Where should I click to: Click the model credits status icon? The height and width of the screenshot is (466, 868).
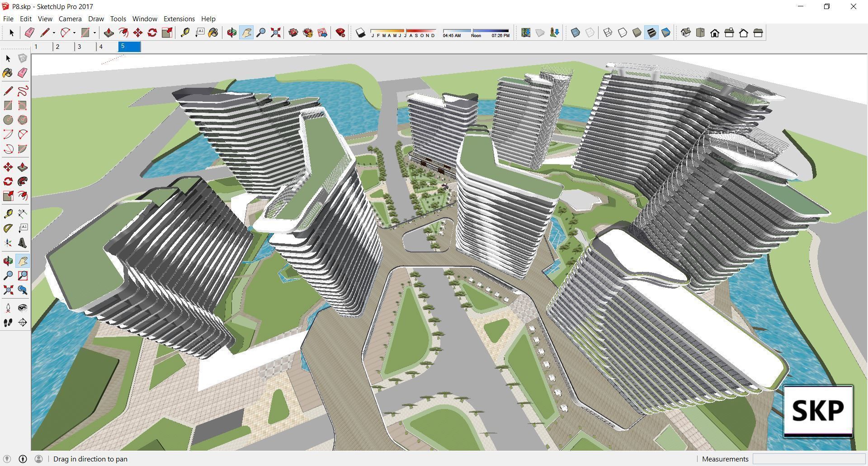[x=23, y=459]
